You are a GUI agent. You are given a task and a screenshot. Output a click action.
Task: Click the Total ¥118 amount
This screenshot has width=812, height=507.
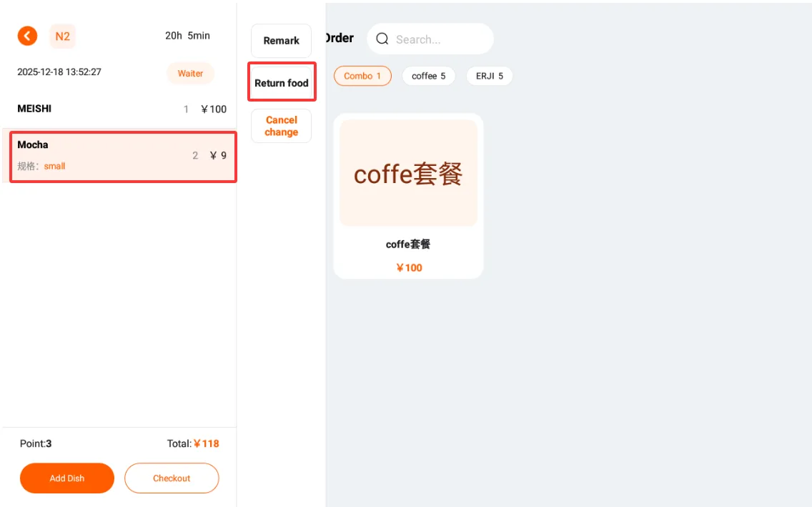point(193,443)
